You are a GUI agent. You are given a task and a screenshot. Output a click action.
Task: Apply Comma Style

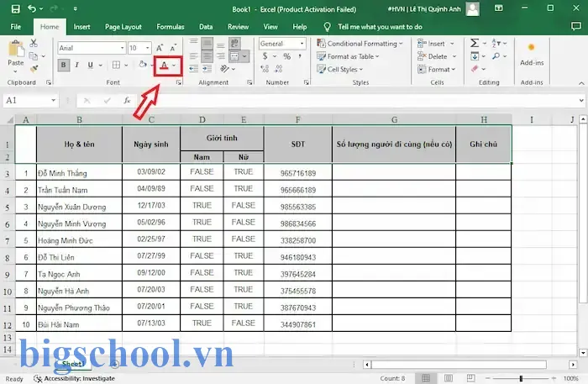point(300,56)
